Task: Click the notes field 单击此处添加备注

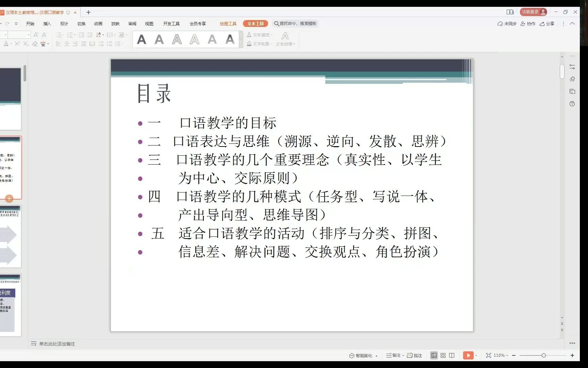Action: pyautogui.click(x=57, y=344)
